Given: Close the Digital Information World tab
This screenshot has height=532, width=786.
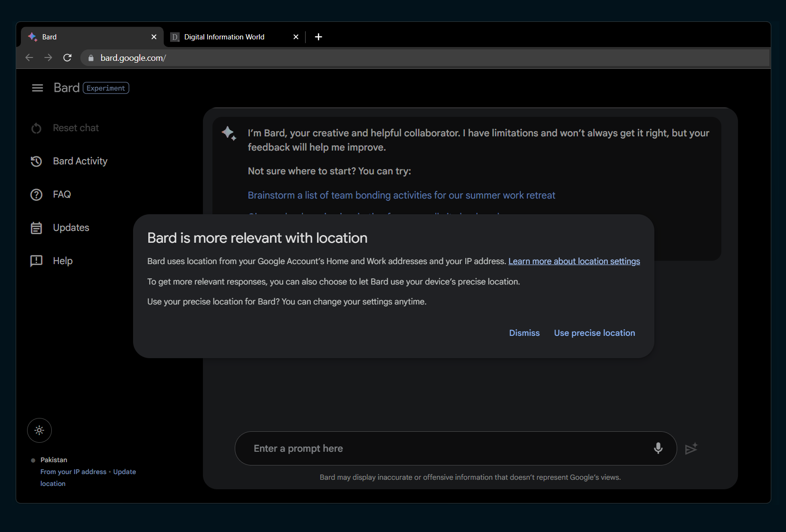Looking at the screenshot, I should click(x=296, y=37).
